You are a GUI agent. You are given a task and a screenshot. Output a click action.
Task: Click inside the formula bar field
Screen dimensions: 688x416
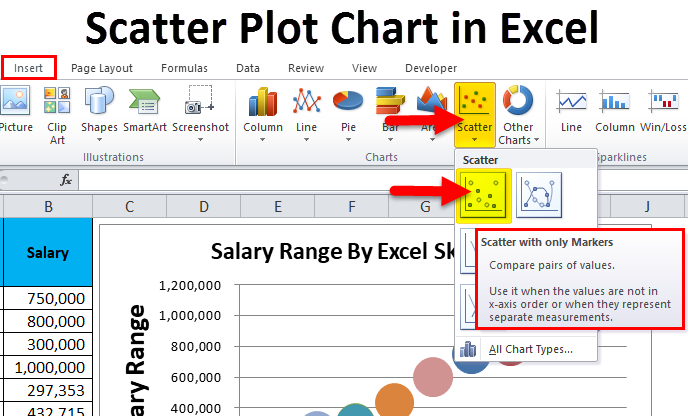382,180
